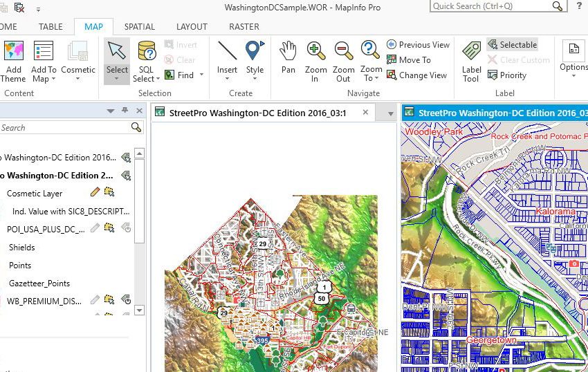Toggle editable pencil on WB_PREMIUM_DIS layer
The image size is (588, 372).
[x=95, y=299]
